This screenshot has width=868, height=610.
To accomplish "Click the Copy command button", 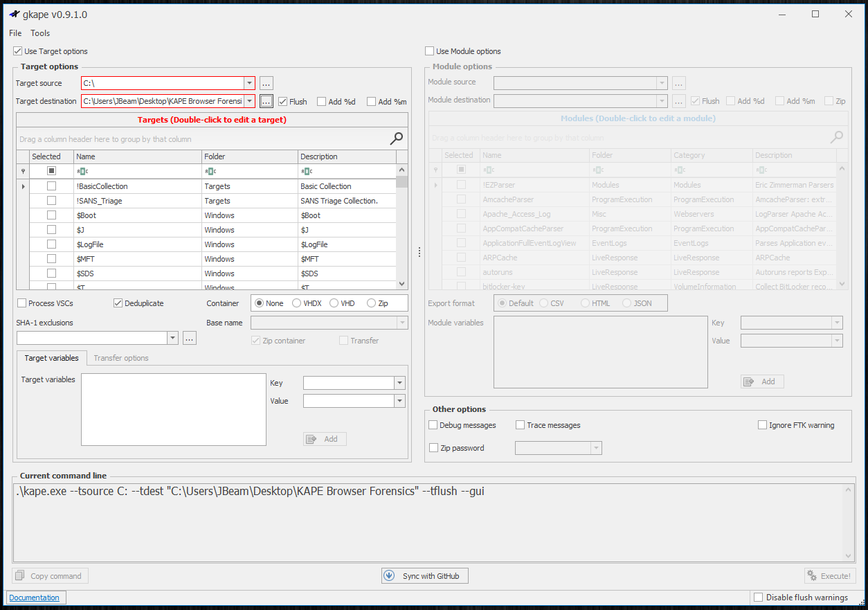I will click(50, 576).
